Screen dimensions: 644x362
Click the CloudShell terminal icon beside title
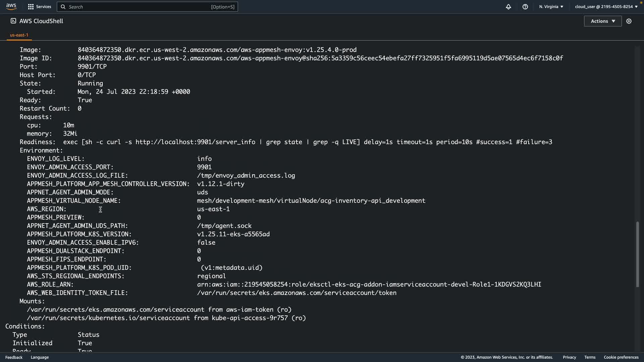[x=13, y=21]
